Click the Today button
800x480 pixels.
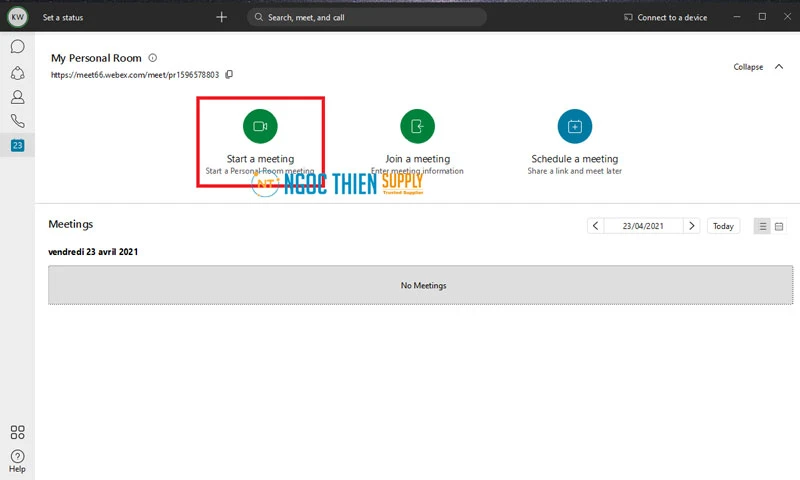tap(723, 226)
